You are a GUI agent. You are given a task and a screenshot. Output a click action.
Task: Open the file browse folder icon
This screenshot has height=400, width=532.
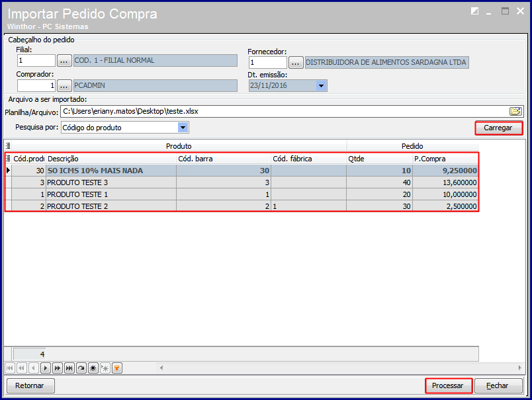515,111
